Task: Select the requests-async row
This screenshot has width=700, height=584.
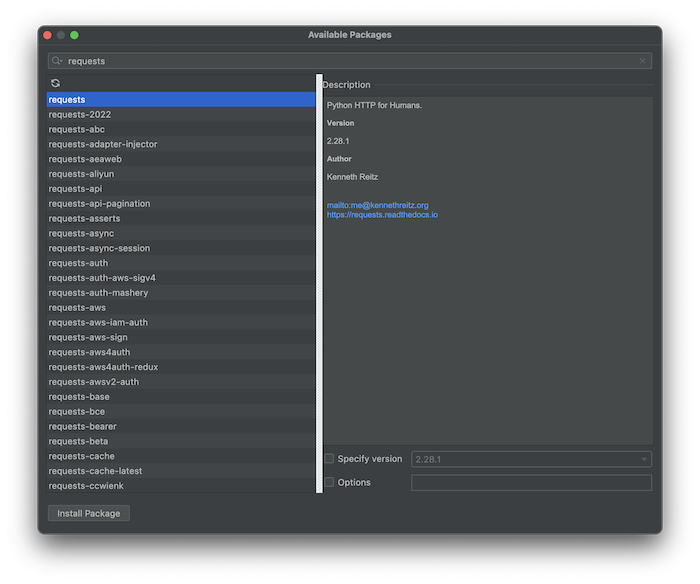Action: [181, 233]
